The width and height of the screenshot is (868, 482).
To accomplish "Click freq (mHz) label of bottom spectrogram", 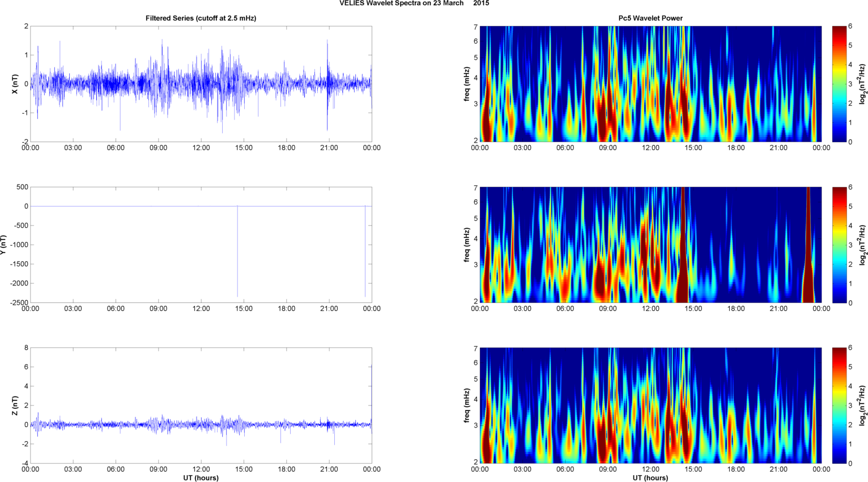I will [466, 406].
